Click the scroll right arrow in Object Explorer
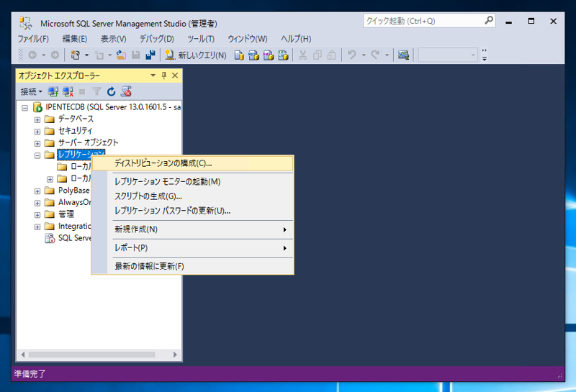Screen dimensions: 576x392 pyautogui.click(x=175, y=355)
